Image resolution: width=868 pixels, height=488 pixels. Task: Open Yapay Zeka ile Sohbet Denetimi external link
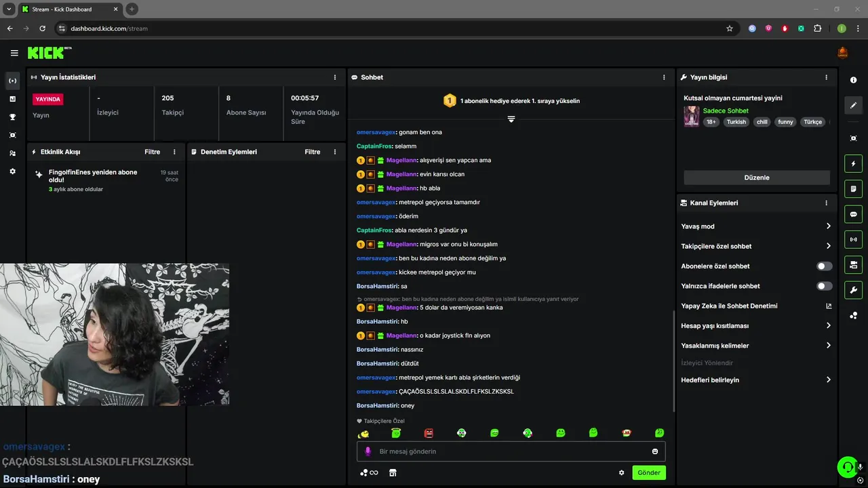coord(828,306)
